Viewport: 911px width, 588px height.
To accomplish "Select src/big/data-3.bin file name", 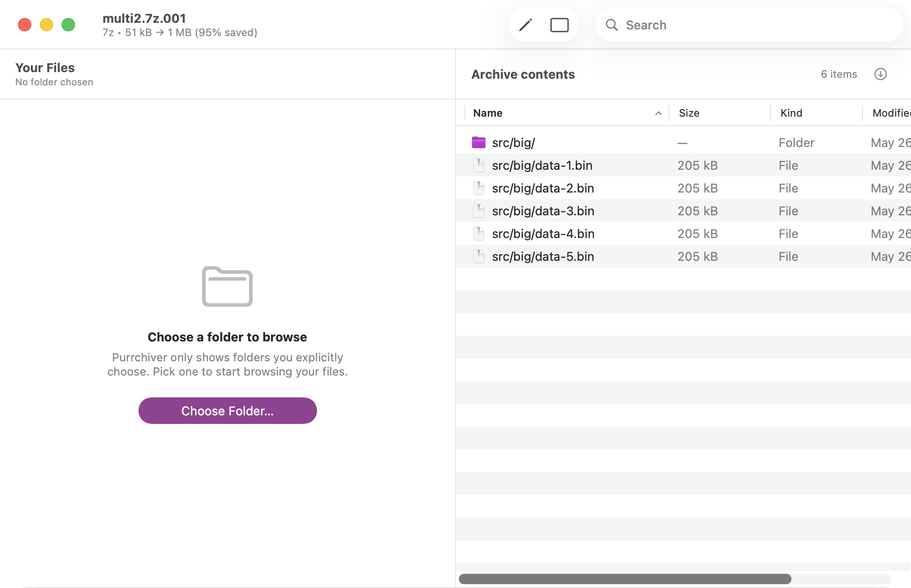I will click(x=543, y=211).
